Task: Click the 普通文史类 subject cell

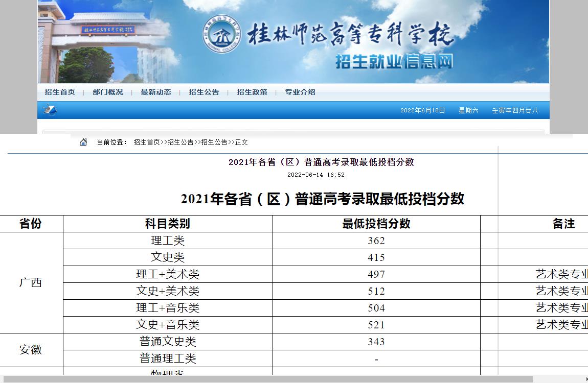Action: 168,342
